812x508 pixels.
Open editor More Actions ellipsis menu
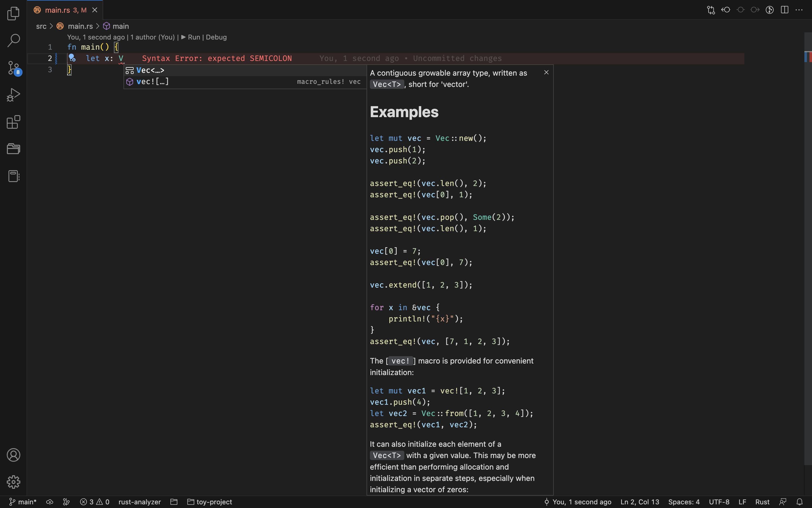799,10
